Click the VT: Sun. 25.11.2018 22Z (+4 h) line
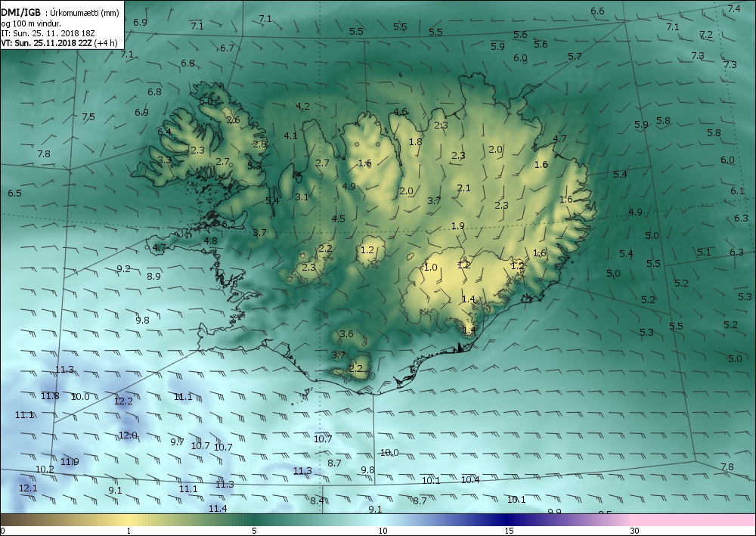This screenshot has width=756, height=536. [x=59, y=43]
